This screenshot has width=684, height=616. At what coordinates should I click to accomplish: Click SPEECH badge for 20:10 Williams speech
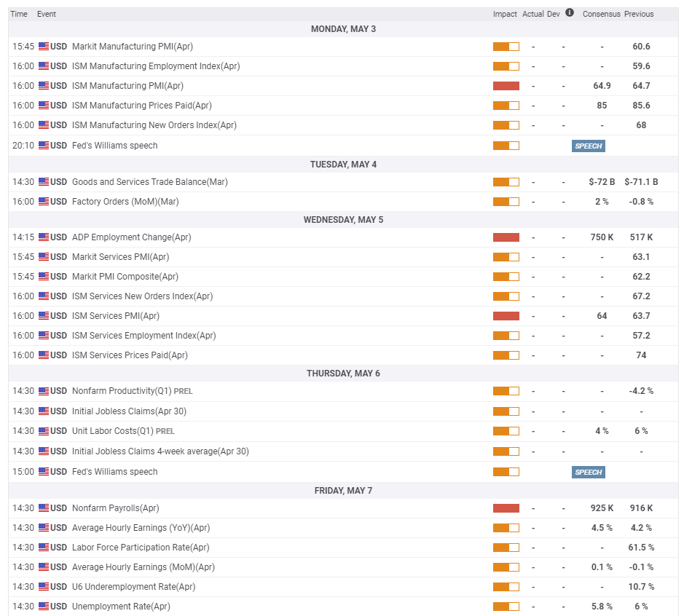point(589,146)
